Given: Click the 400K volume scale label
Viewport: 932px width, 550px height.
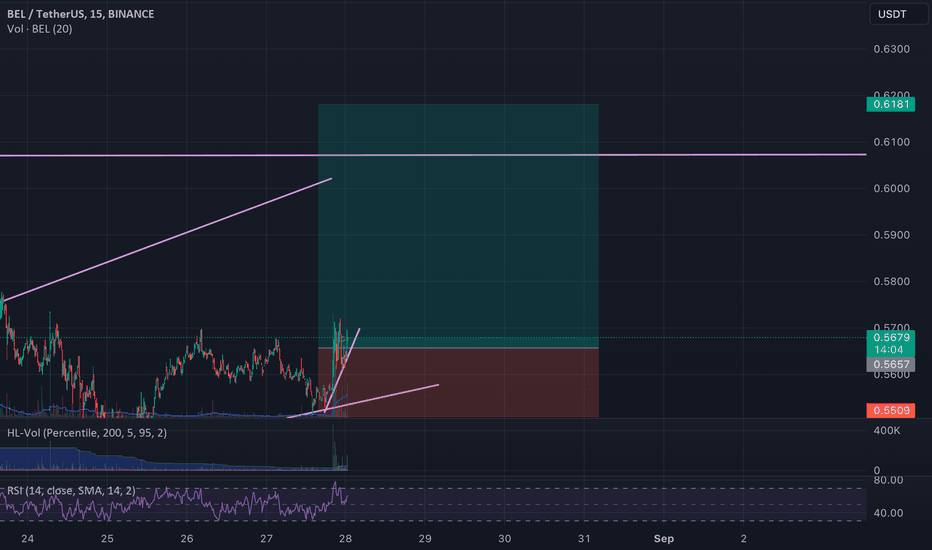Looking at the screenshot, I should click(x=887, y=430).
